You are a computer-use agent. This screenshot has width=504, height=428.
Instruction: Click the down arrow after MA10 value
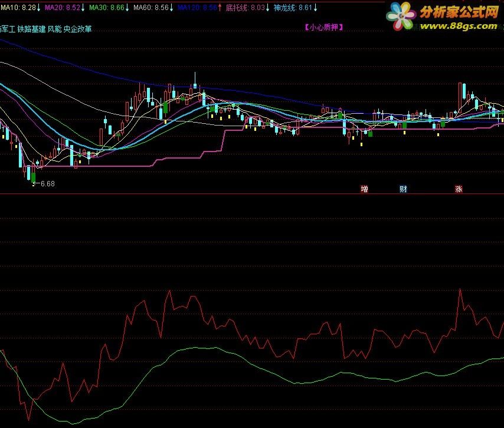tap(38, 8)
